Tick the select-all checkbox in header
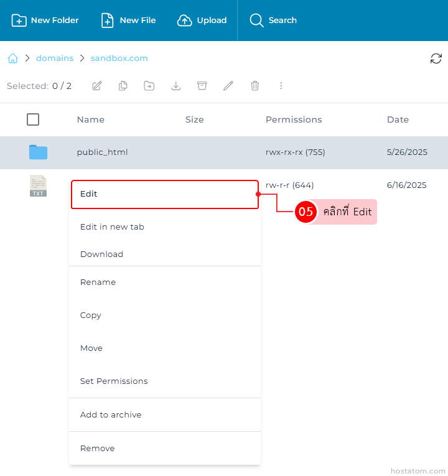The image size is (448, 476). (x=33, y=119)
